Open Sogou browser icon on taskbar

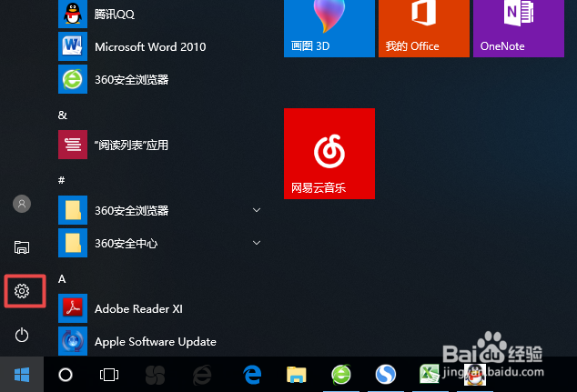pos(386,375)
